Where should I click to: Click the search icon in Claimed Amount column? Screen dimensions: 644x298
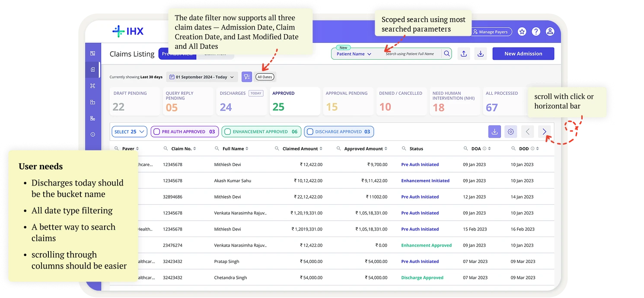coord(277,148)
